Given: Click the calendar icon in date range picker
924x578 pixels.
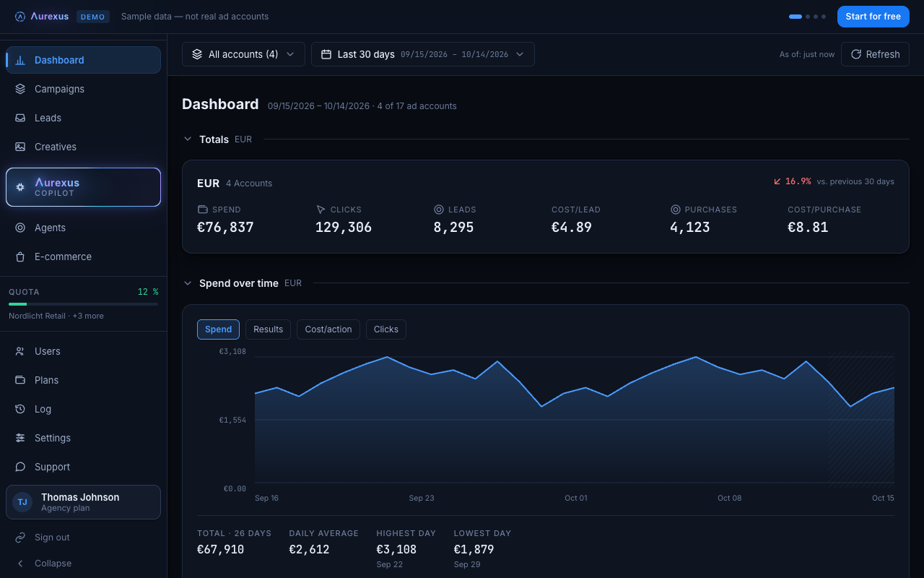Looking at the screenshot, I should pos(326,54).
